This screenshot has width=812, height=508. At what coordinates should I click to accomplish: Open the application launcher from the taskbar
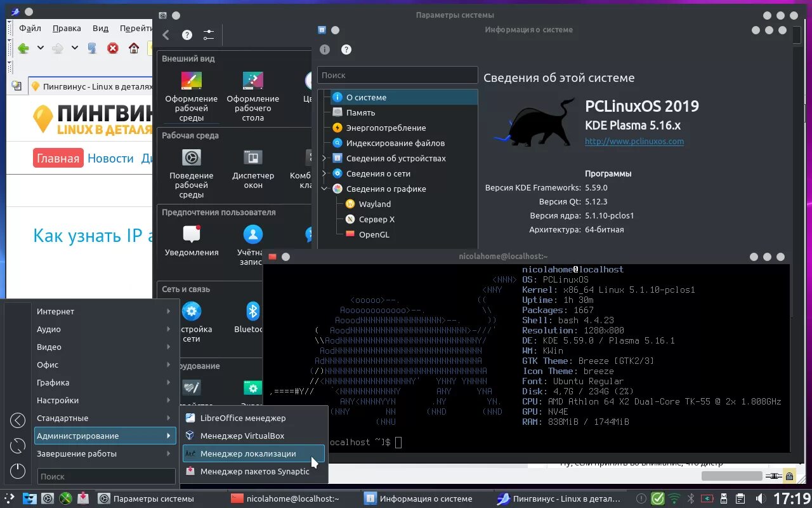pos(10,498)
